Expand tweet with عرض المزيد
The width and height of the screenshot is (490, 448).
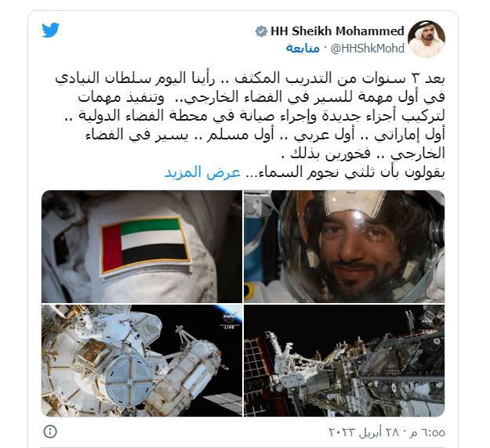point(202,172)
